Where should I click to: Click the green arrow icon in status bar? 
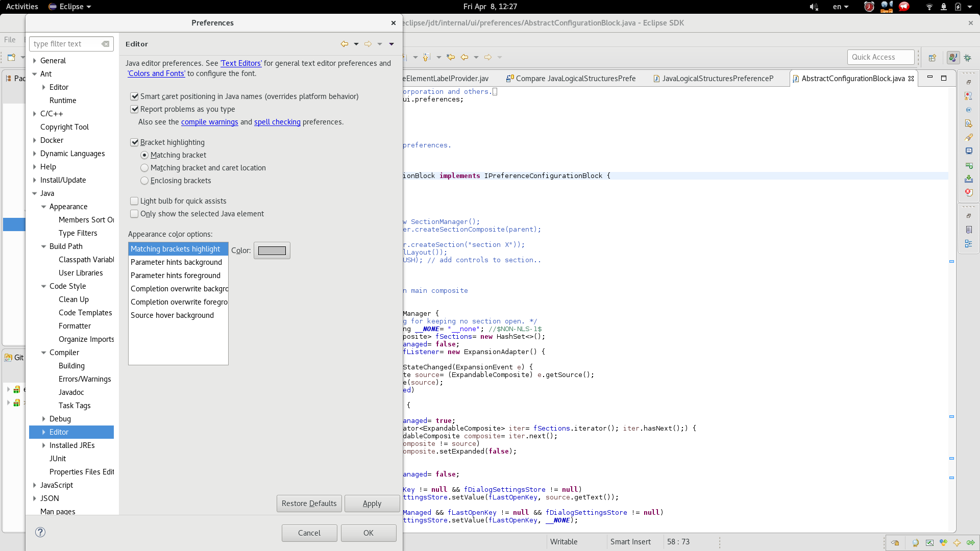pos(971,543)
